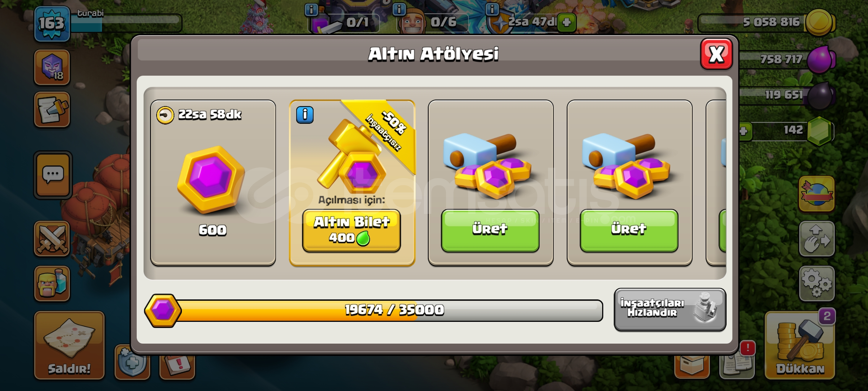The height and width of the screenshot is (391, 868).
Task: Click the green plus beside shield timer
Action: [567, 22]
